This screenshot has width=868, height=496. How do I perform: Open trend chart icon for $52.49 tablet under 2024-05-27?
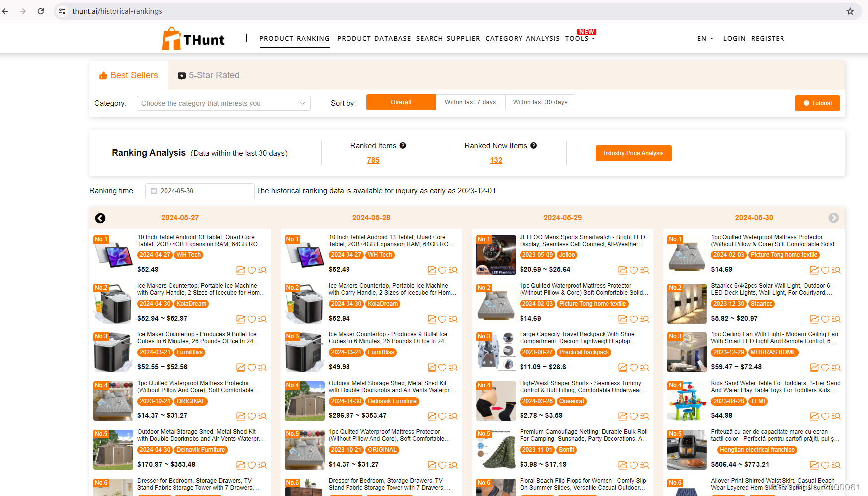241,270
